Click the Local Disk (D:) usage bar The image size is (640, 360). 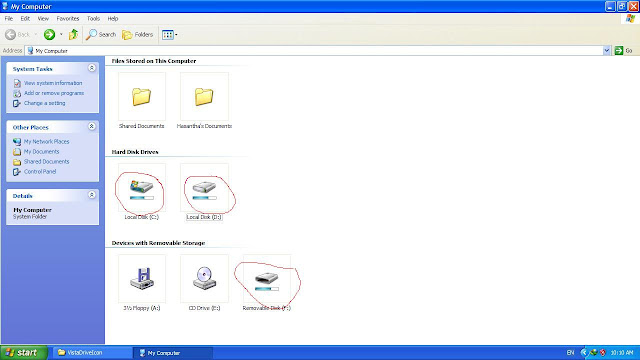pos(204,198)
